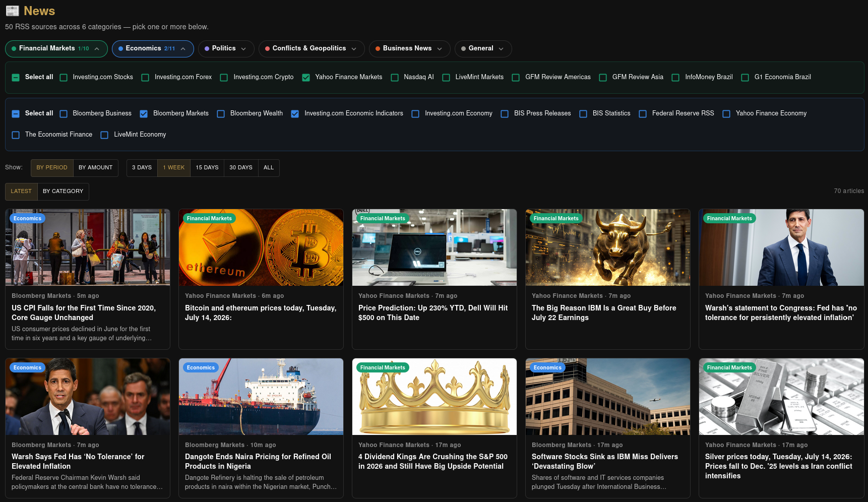This screenshot has width=868, height=502.
Task: Enable the Investing.com Forex source
Action: [145, 77]
